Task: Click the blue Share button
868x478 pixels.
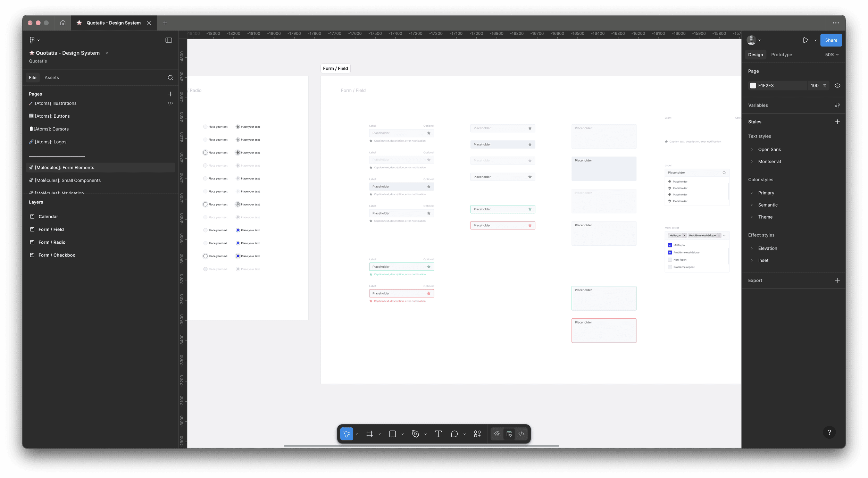Action: (831, 40)
